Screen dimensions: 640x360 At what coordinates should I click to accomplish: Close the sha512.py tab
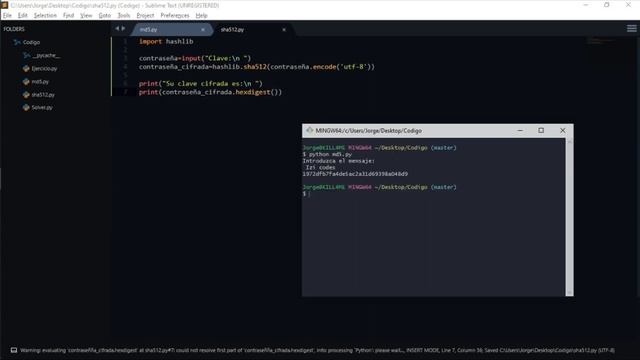click(284, 30)
